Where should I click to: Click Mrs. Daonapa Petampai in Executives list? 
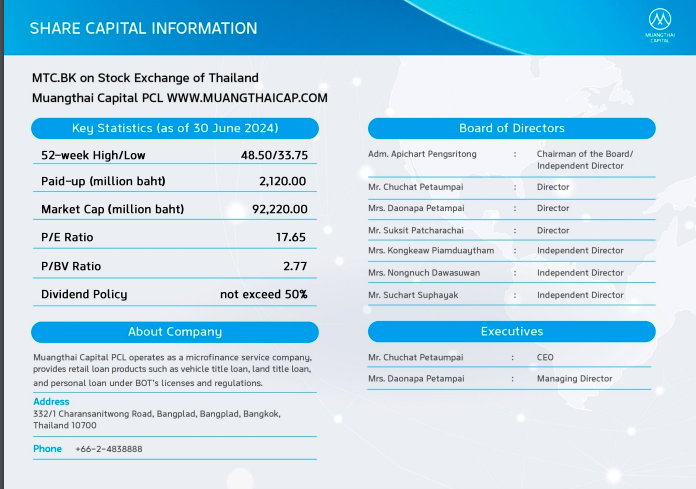point(416,379)
